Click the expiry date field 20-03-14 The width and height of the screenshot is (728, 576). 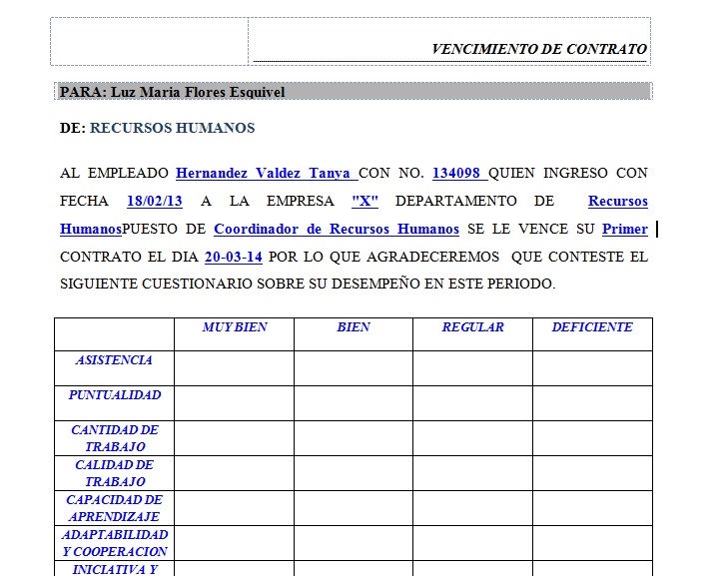(x=233, y=257)
